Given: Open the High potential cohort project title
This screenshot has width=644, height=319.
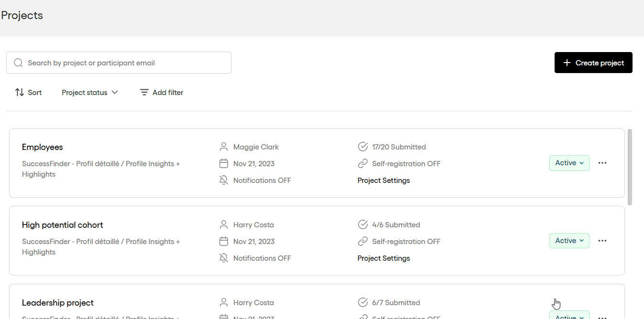Looking at the screenshot, I should (x=63, y=225).
